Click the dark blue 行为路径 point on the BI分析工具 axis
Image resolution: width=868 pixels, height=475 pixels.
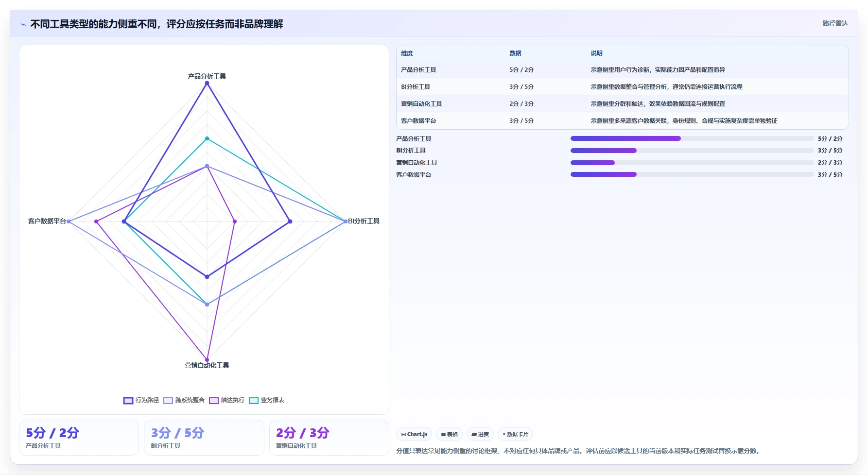290,221
